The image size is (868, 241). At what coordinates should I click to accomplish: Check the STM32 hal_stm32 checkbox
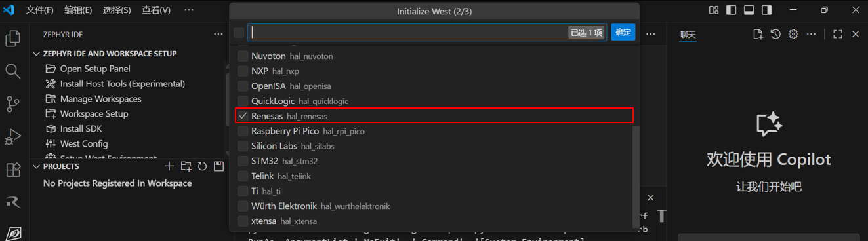(x=243, y=161)
